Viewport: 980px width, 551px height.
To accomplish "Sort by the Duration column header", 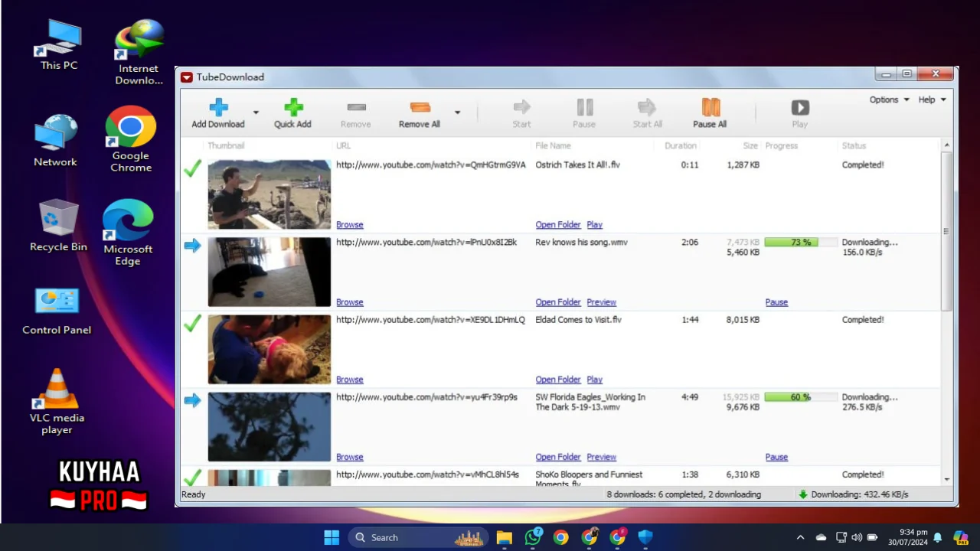I will [x=681, y=145].
